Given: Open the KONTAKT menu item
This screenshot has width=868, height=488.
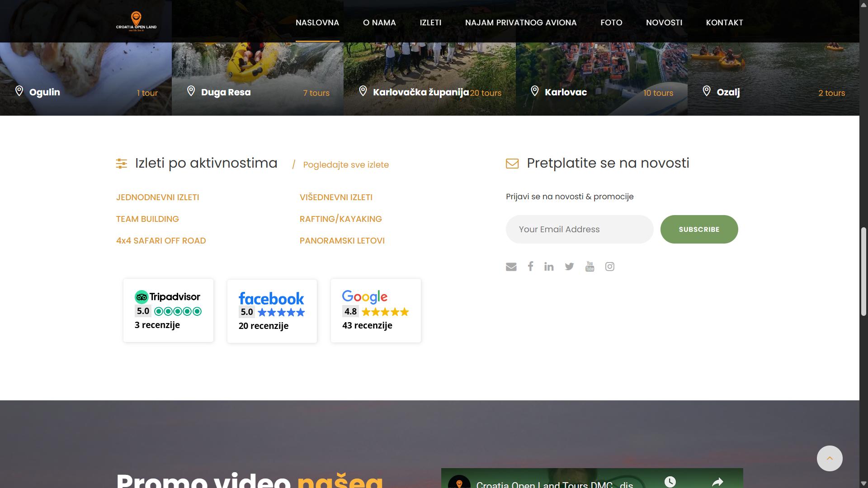Looking at the screenshot, I should point(724,23).
